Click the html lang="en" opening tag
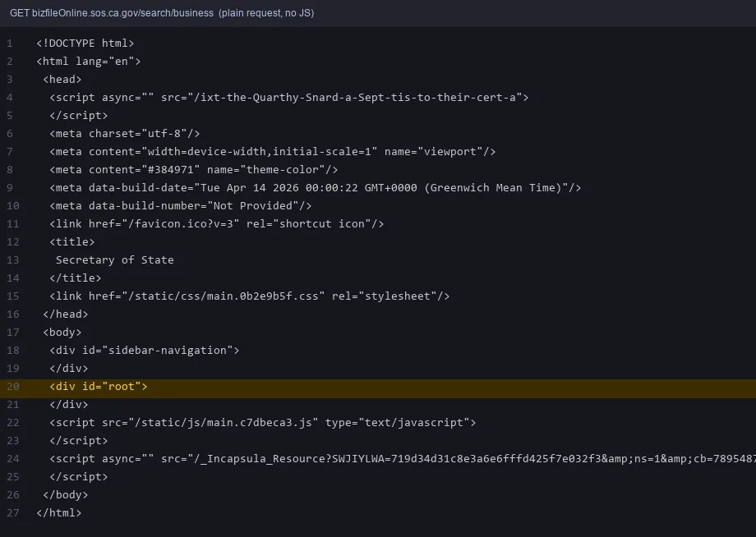756x537 pixels. pyautogui.click(x=89, y=61)
